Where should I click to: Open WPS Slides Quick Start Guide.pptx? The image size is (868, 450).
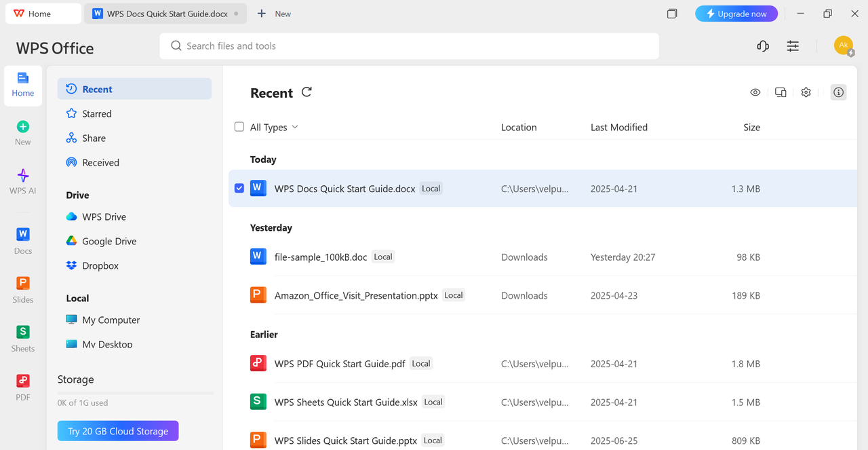[x=346, y=440]
